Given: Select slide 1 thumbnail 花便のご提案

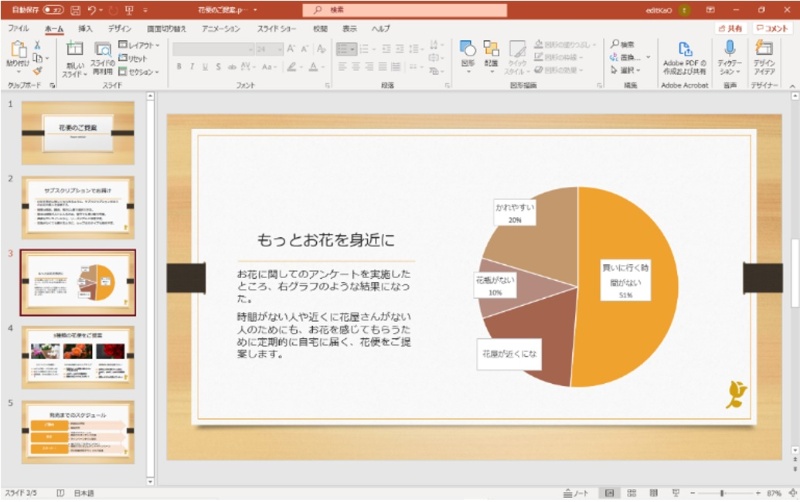Looking at the screenshot, I should pyautogui.click(x=78, y=133).
